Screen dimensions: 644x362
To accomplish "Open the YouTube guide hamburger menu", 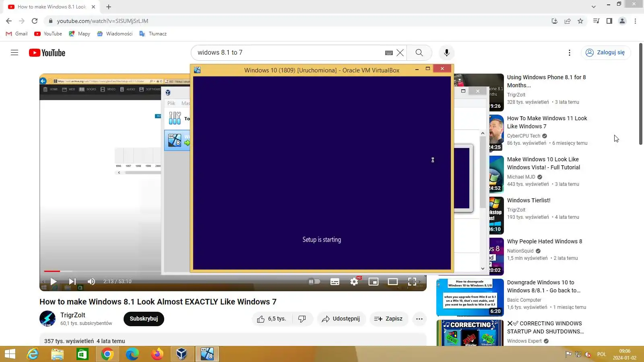I will [14, 53].
